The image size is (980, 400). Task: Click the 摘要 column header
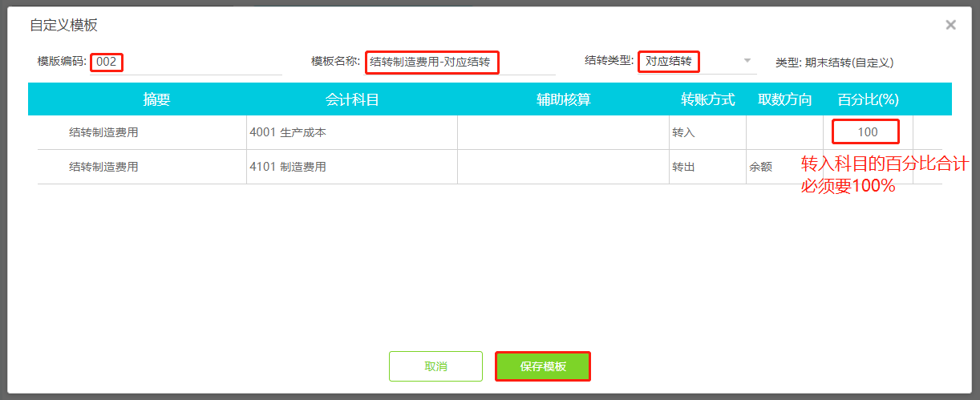[157, 99]
